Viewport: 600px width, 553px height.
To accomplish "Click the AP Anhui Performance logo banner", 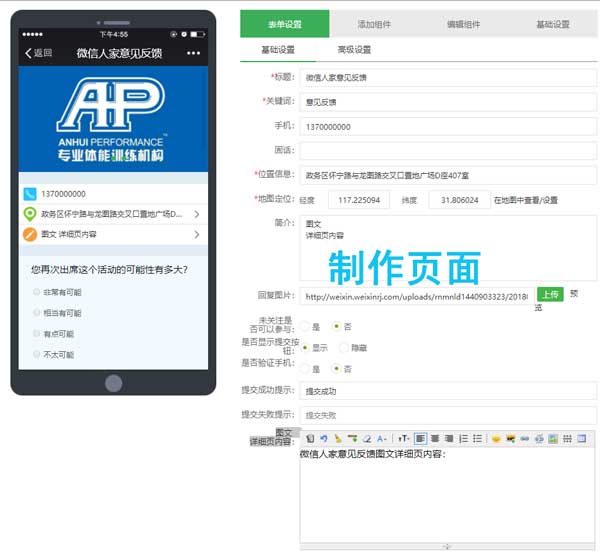I will coord(113,119).
